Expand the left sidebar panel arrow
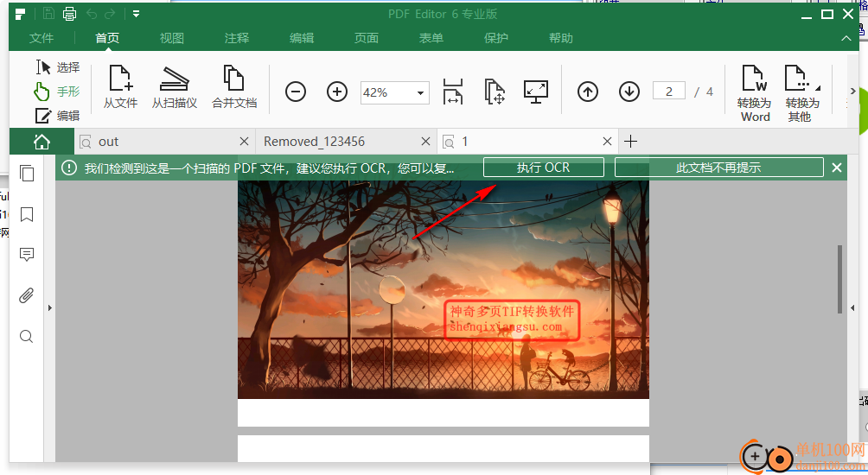The width and height of the screenshot is (868, 475). click(x=50, y=308)
